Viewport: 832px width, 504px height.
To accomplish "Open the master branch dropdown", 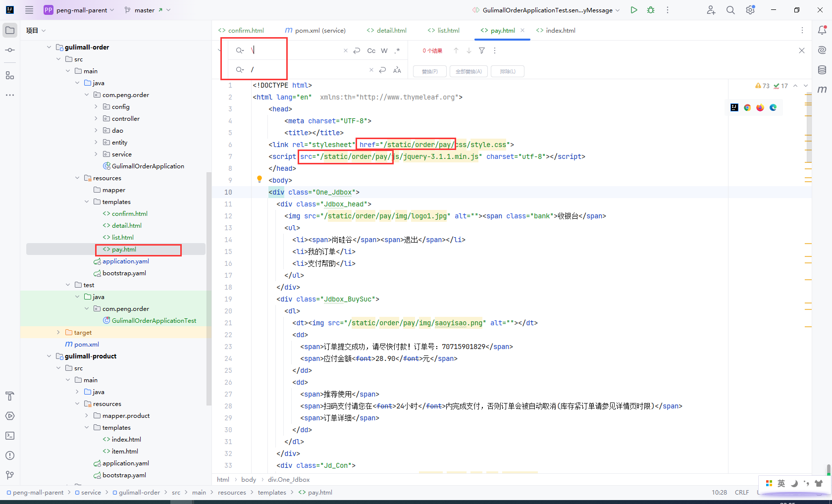I will 147,10.
